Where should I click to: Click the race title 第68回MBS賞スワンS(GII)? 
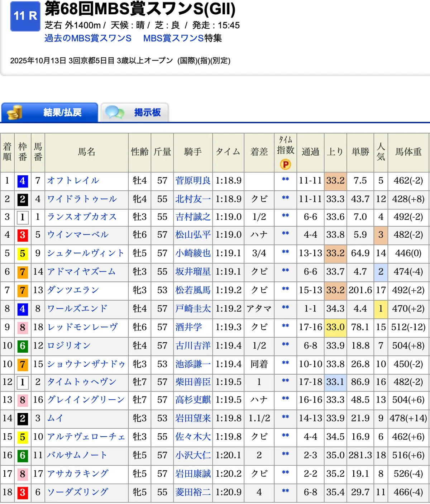tap(140, 9)
